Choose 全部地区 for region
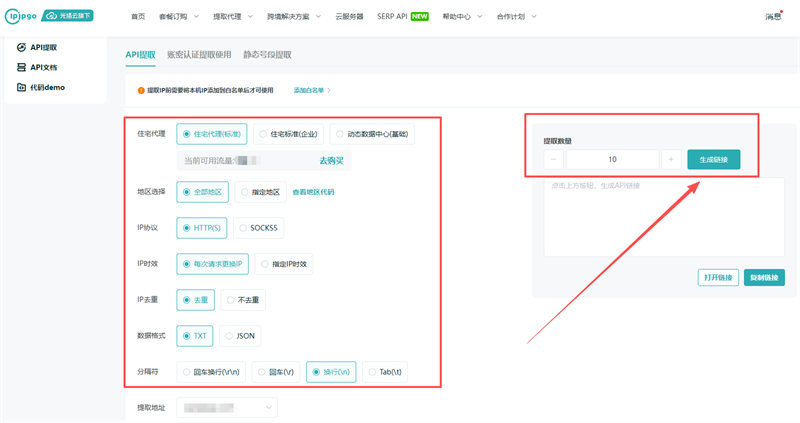The image size is (800, 423). pyautogui.click(x=203, y=192)
